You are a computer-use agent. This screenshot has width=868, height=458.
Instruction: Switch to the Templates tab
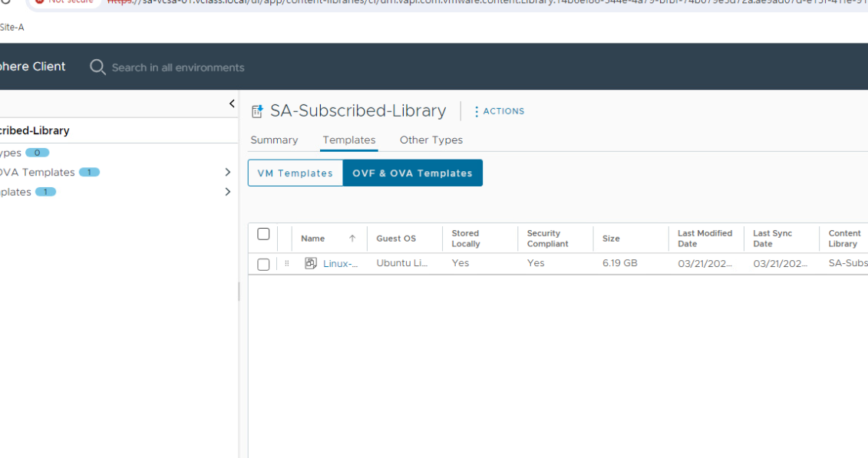(348, 140)
